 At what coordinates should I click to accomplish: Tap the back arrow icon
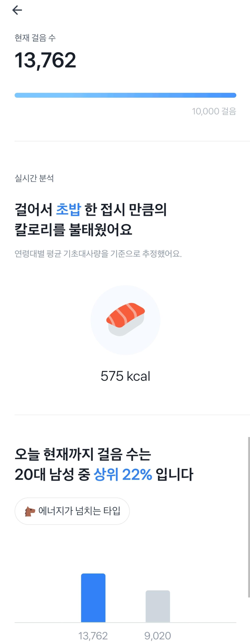click(x=17, y=10)
